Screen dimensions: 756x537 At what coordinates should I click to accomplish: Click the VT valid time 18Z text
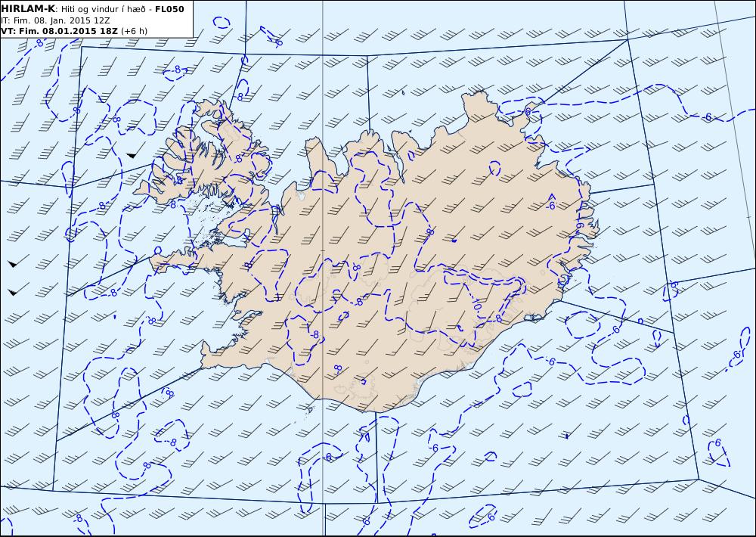(59, 31)
